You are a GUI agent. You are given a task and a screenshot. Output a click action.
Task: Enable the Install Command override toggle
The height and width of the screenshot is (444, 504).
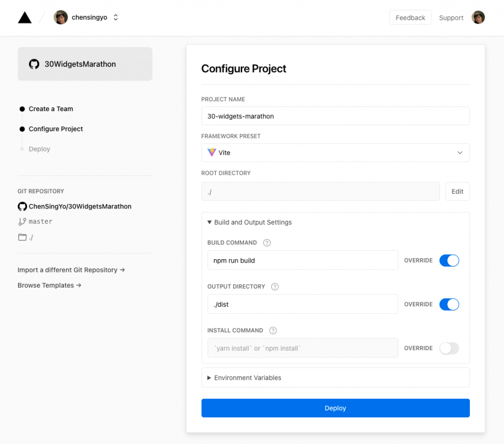pos(449,348)
